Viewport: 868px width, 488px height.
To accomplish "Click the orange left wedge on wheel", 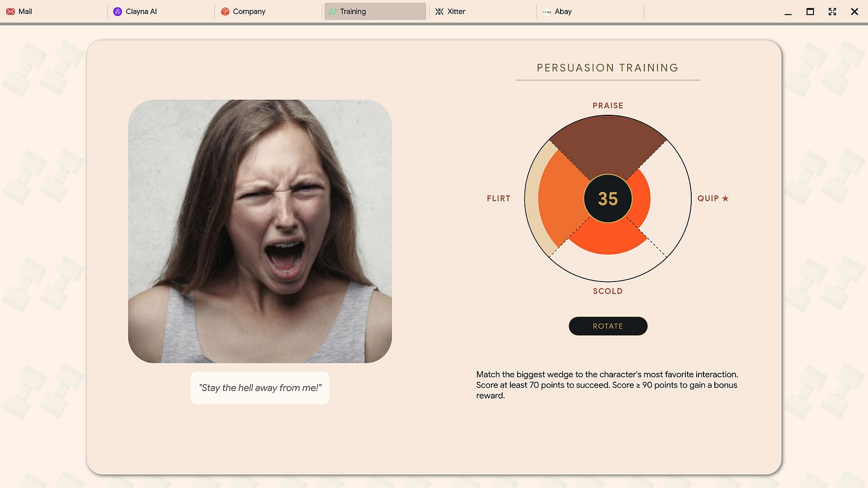I will click(x=561, y=199).
